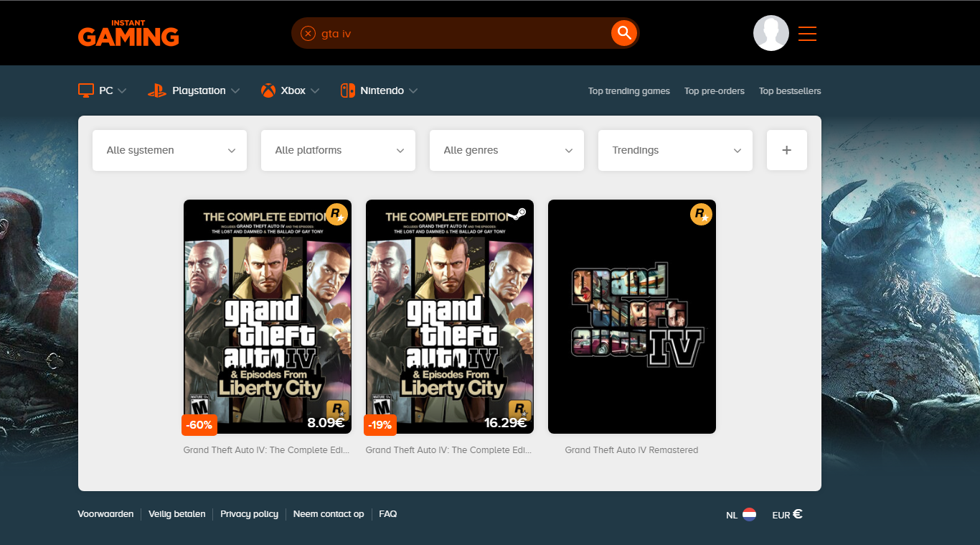Clear the search with the X icon
This screenshot has height=545, width=980.
[308, 33]
